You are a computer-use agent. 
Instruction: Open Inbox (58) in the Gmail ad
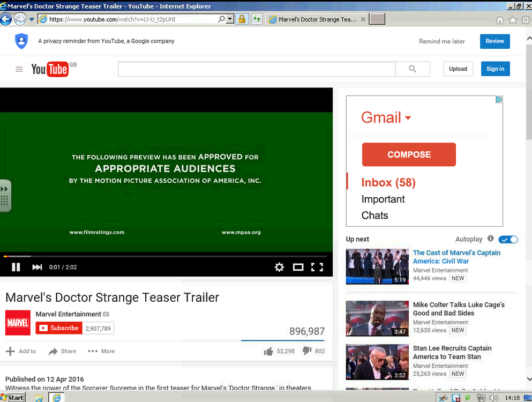click(388, 182)
